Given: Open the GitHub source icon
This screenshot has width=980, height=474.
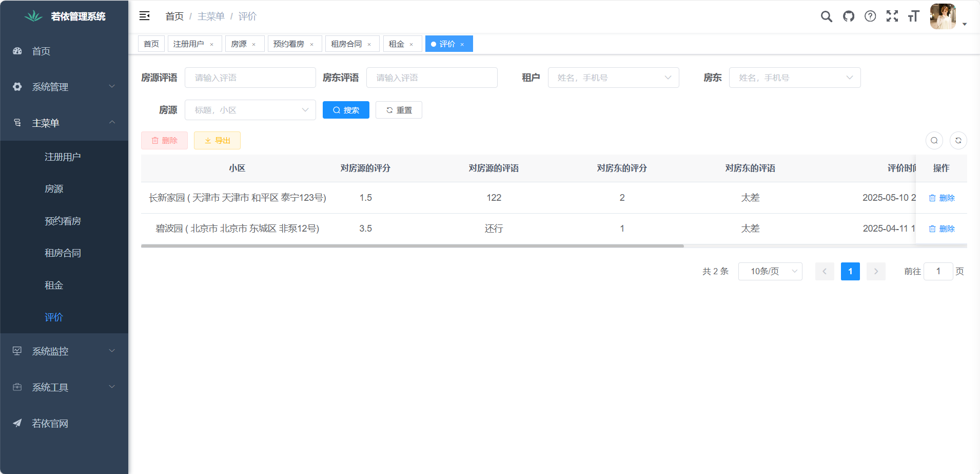Looking at the screenshot, I should (x=849, y=16).
